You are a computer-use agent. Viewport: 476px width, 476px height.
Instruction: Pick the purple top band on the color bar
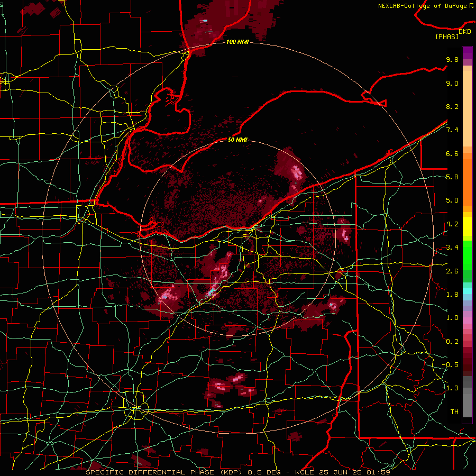tap(467, 53)
